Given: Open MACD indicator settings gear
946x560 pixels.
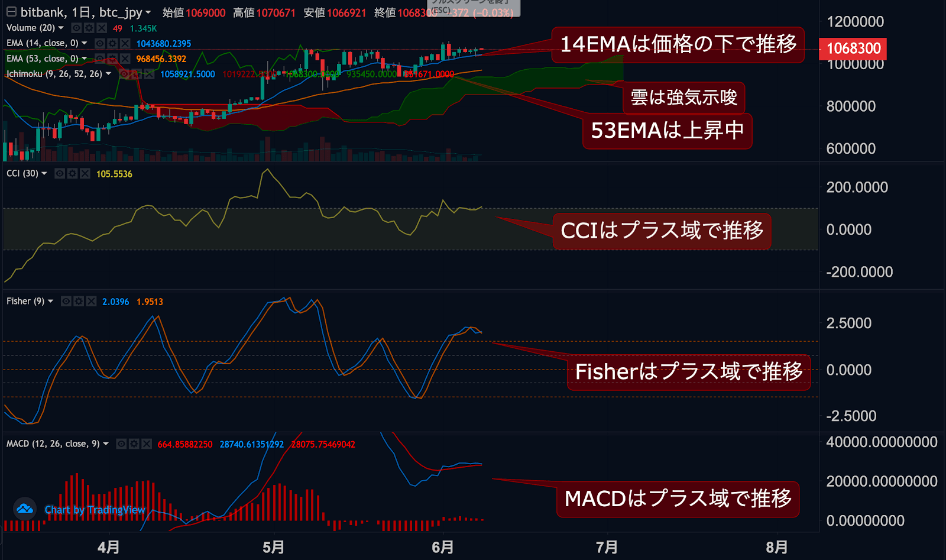Looking at the screenshot, I should coord(134,444).
